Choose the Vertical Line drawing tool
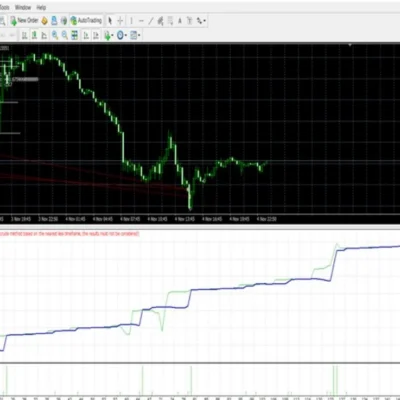The width and height of the screenshot is (400, 400). (131, 21)
